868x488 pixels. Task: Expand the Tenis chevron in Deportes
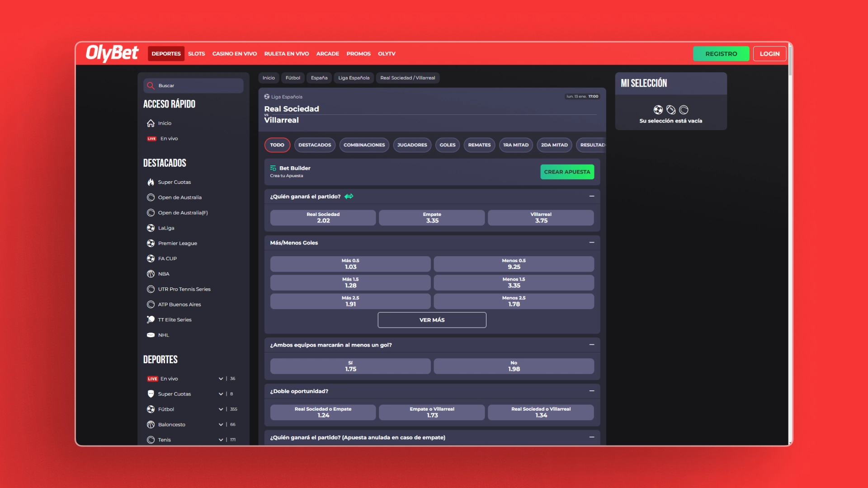(221, 440)
